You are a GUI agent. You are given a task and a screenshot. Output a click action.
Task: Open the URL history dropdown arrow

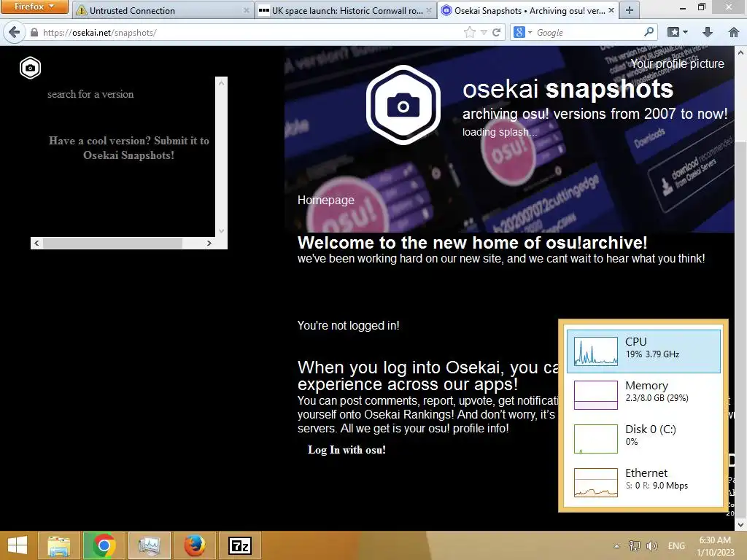484,32
